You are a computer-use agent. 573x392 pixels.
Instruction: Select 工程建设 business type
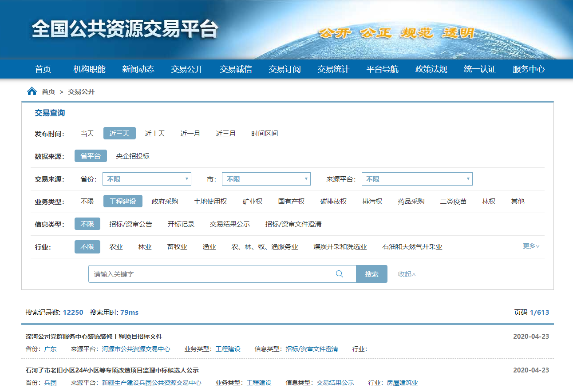click(123, 202)
